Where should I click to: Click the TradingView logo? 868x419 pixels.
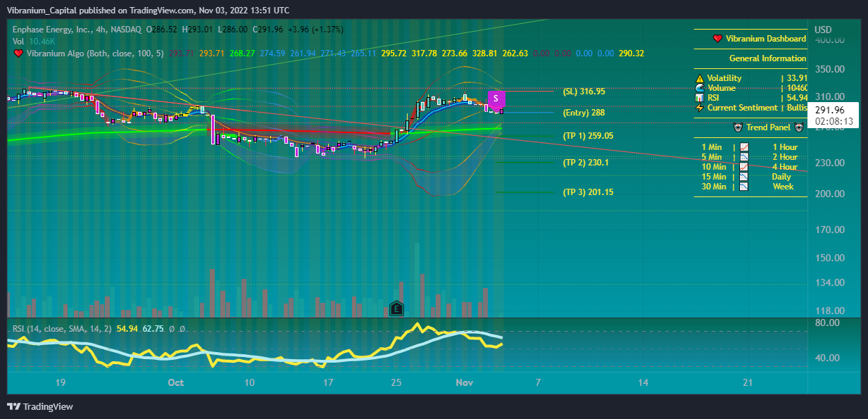coord(40,406)
